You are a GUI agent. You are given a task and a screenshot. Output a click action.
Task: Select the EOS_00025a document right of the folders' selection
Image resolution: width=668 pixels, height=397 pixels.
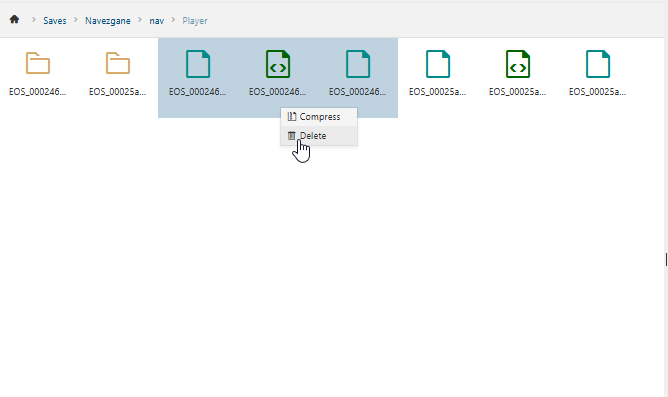coord(438,64)
